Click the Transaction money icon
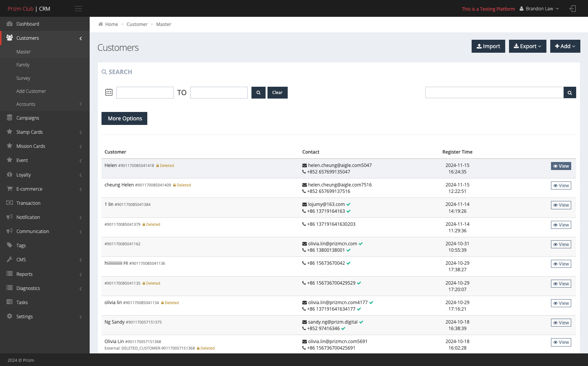The width and height of the screenshot is (588, 366). 10,203
